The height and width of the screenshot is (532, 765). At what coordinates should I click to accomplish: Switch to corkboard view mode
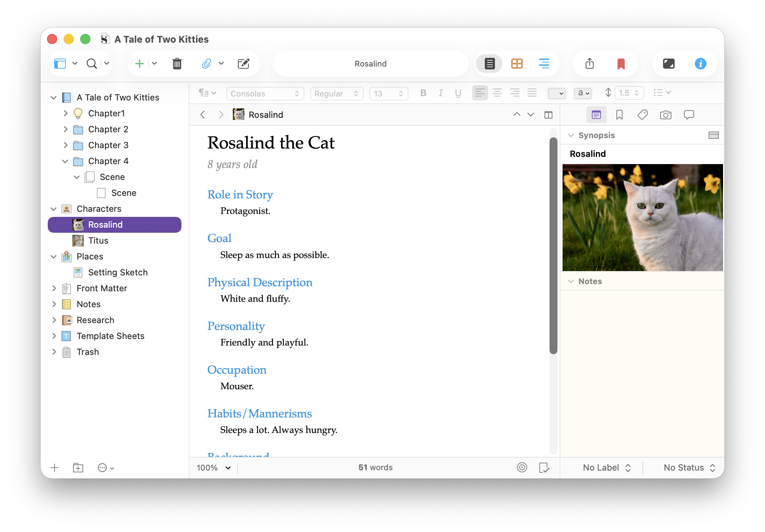(x=517, y=64)
